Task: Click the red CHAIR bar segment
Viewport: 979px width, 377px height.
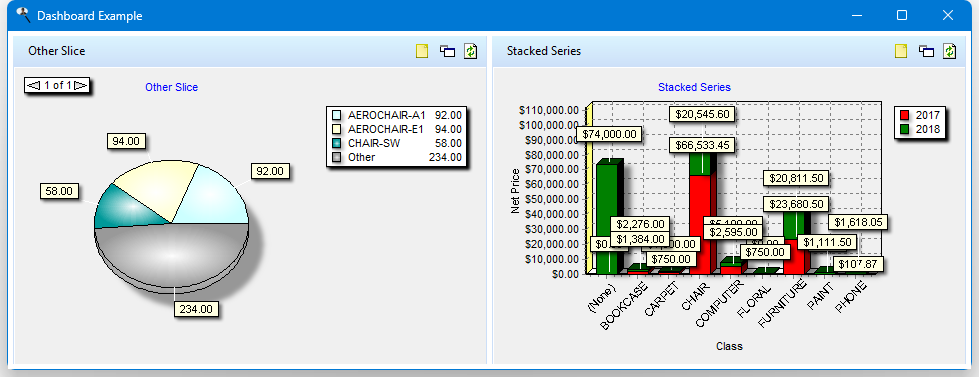Action: tap(699, 225)
